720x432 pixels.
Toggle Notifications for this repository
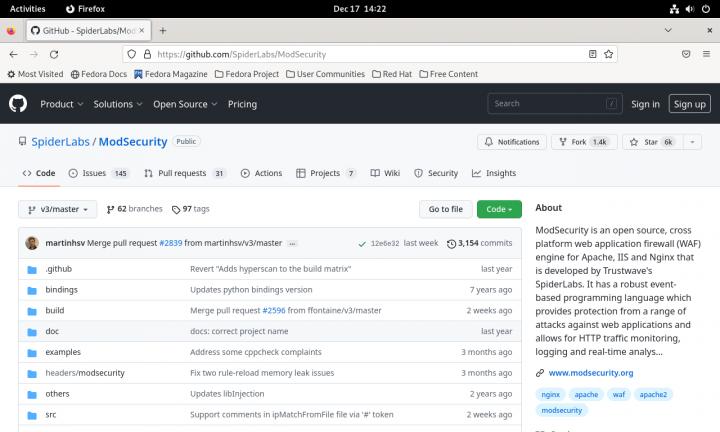click(x=513, y=142)
